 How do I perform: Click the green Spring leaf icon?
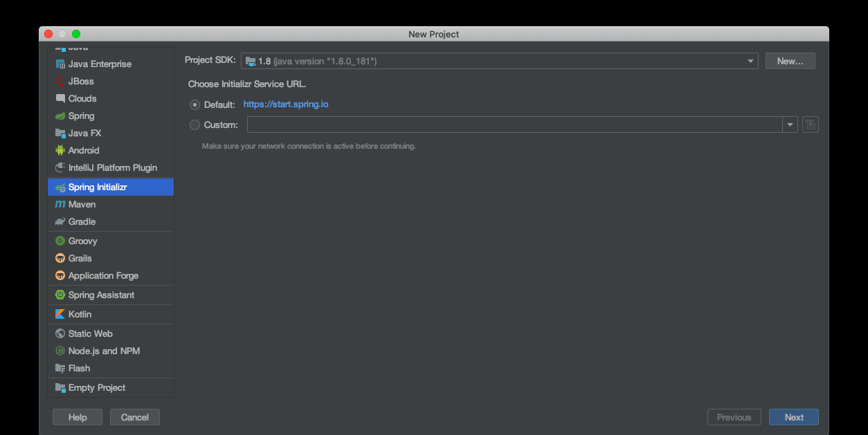click(x=60, y=116)
